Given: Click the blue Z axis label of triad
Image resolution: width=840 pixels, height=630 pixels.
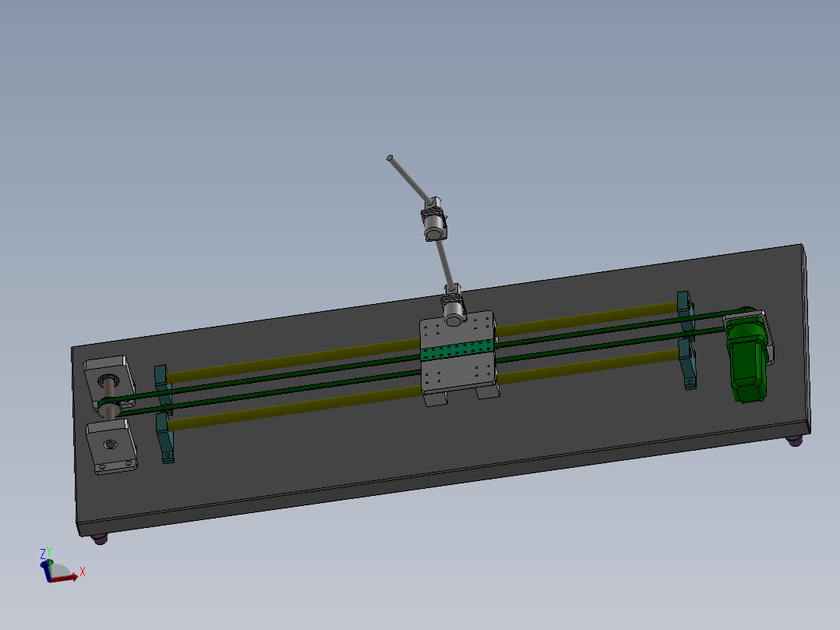Looking at the screenshot, I should (x=43, y=554).
